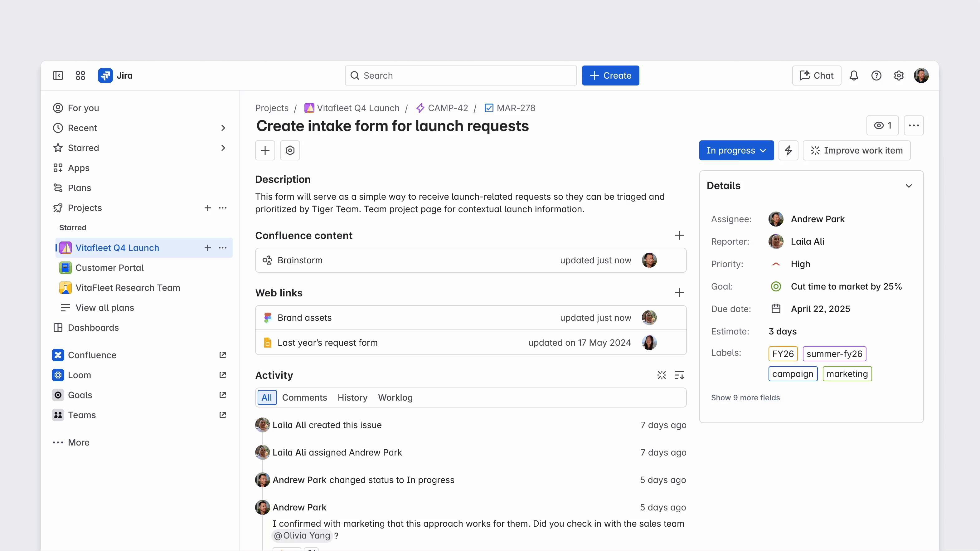Screen dimensions: 980x551
Task: Open the issue more actions menu
Action: tap(914, 125)
